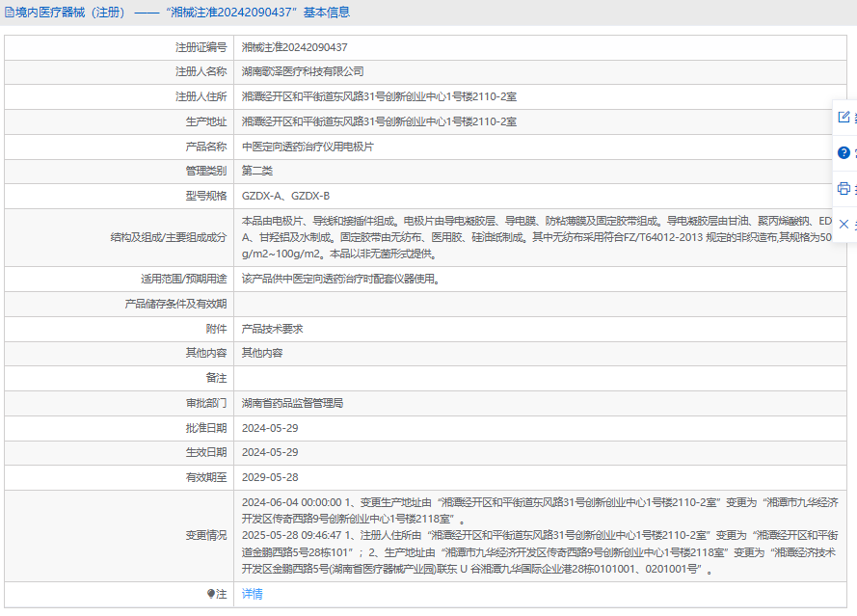
Task: Click the 注册人住所 row label
Action: point(201,96)
